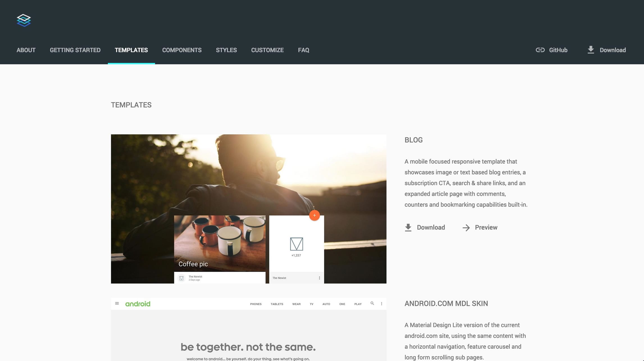Click the orange plus button on blog image

(315, 215)
